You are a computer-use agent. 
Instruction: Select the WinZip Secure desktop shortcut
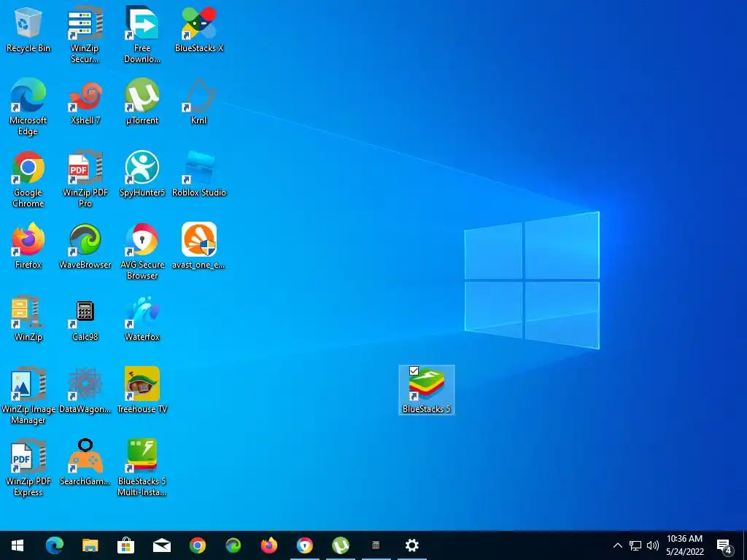(x=85, y=34)
